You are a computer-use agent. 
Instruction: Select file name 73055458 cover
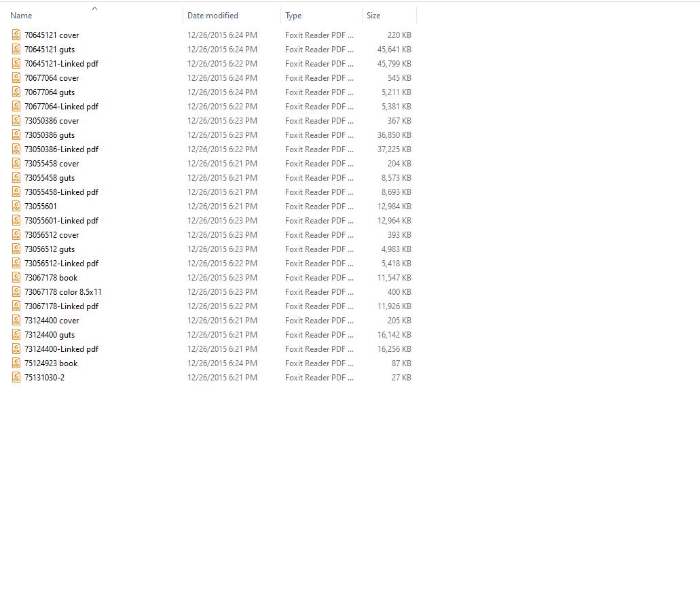point(52,164)
